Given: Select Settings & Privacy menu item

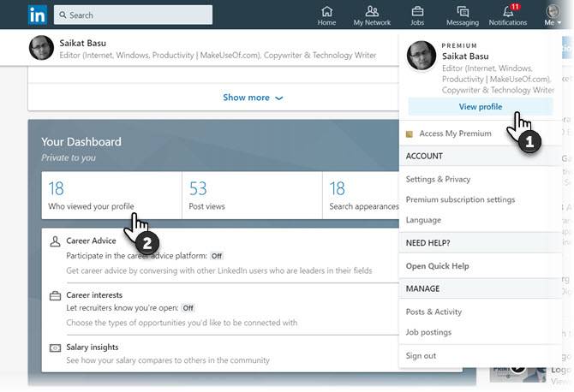Looking at the screenshot, I should click(438, 179).
